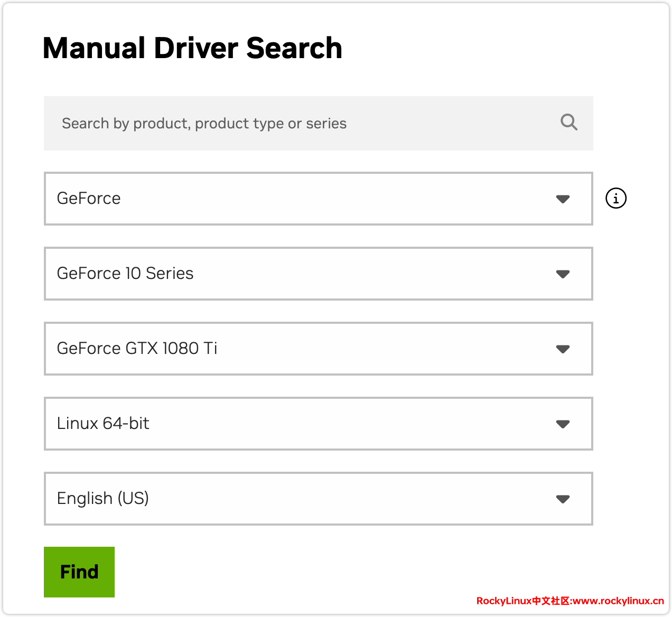Click the arrow icon on GeForce GTX 1080 Ti
Viewport: 672px width, 617px height.
(563, 349)
